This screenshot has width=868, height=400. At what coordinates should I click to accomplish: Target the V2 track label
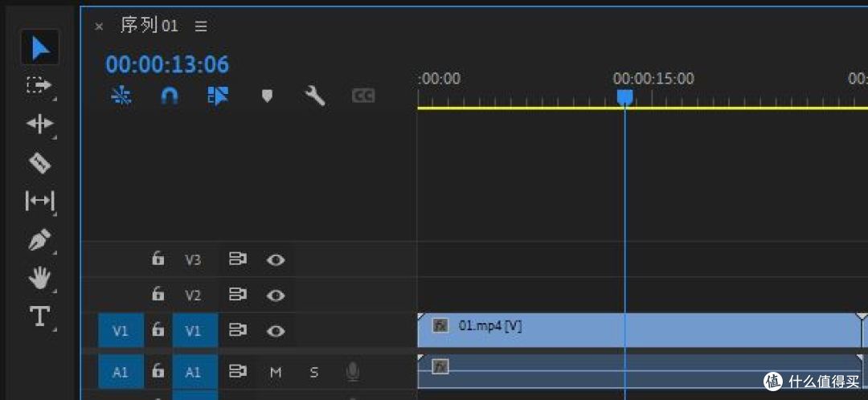tap(193, 296)
